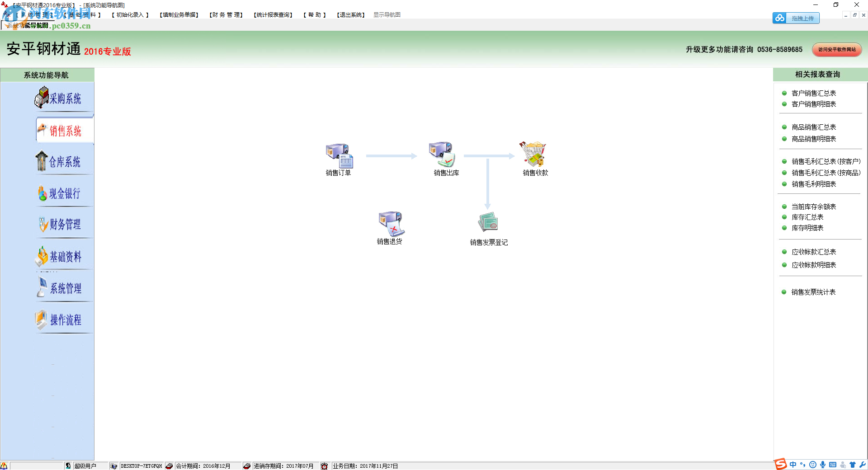Click the alert icon at status bar left
The width and height of the screenshot is (868, 470).
tap(4, 466)
